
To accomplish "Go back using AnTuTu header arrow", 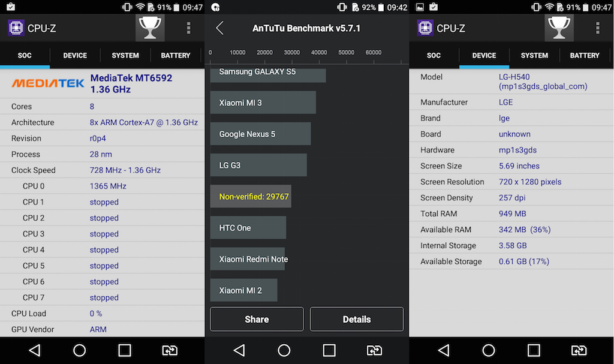I will pyautogui.click(x=219, y=28).
